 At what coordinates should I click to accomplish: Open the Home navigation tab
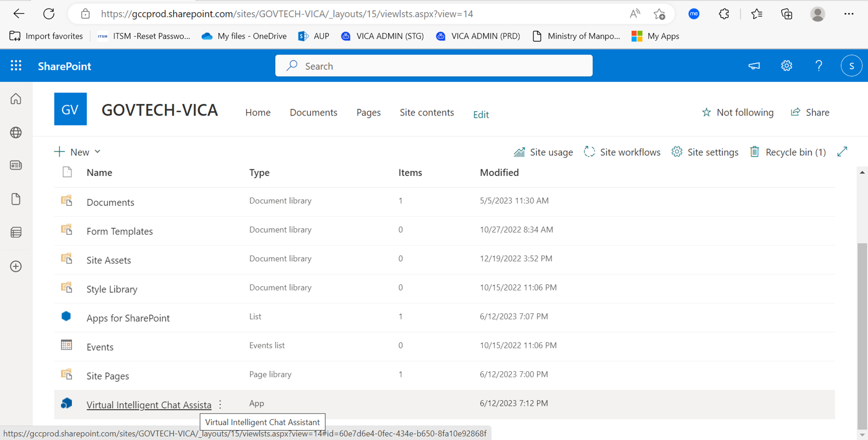(258, 112)
